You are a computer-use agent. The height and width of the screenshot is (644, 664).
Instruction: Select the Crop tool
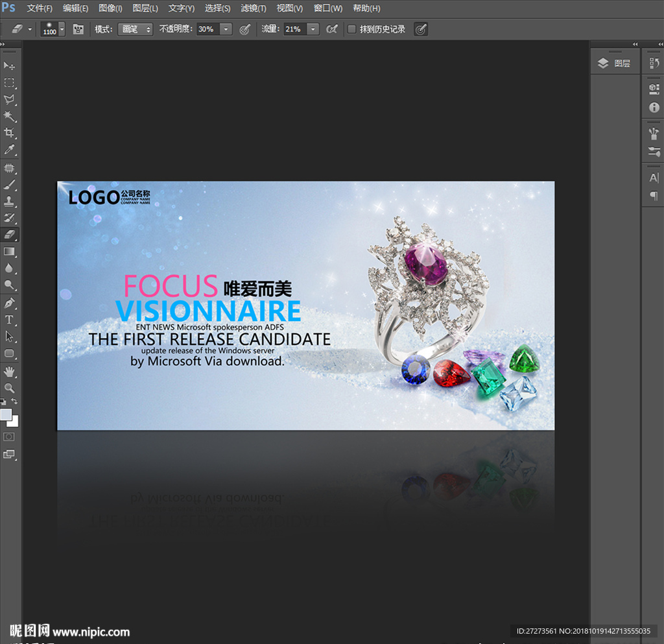point(10,133)
